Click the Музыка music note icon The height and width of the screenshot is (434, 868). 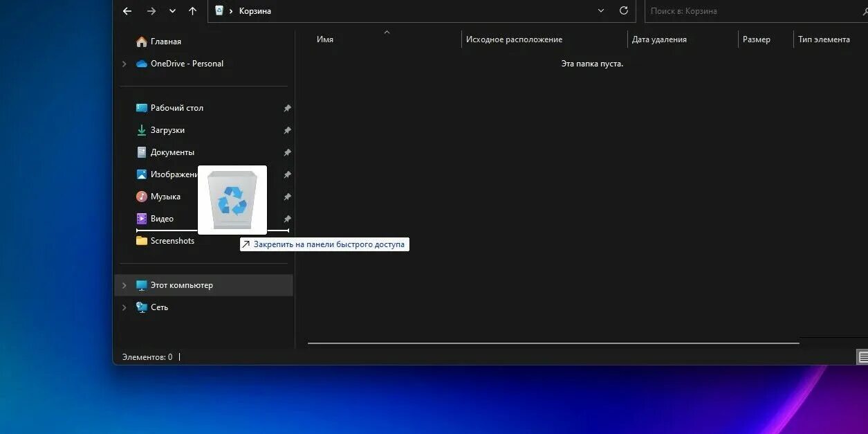click(x=142, y=197)
